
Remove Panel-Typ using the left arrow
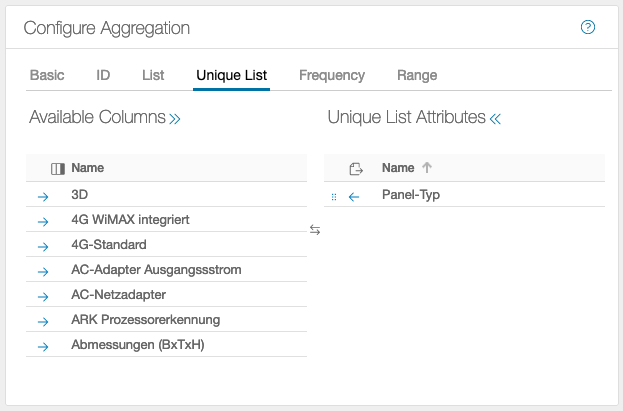[354, 196]
